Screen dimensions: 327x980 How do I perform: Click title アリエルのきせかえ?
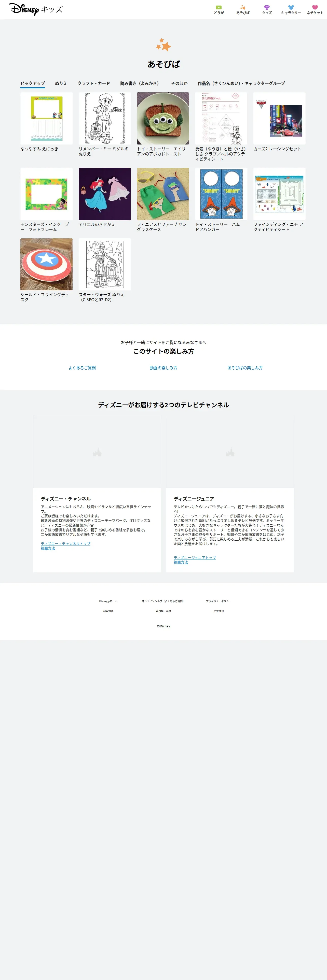click(97, 224)
